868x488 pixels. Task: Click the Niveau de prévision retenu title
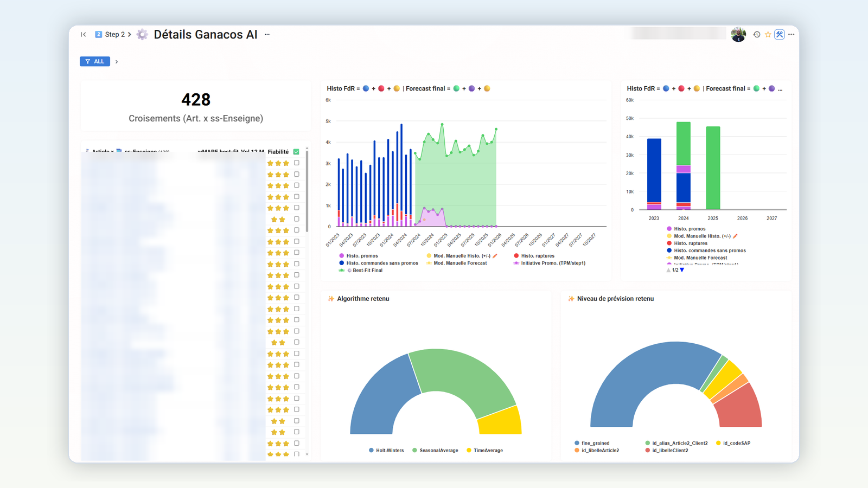[x=615, y=299]
